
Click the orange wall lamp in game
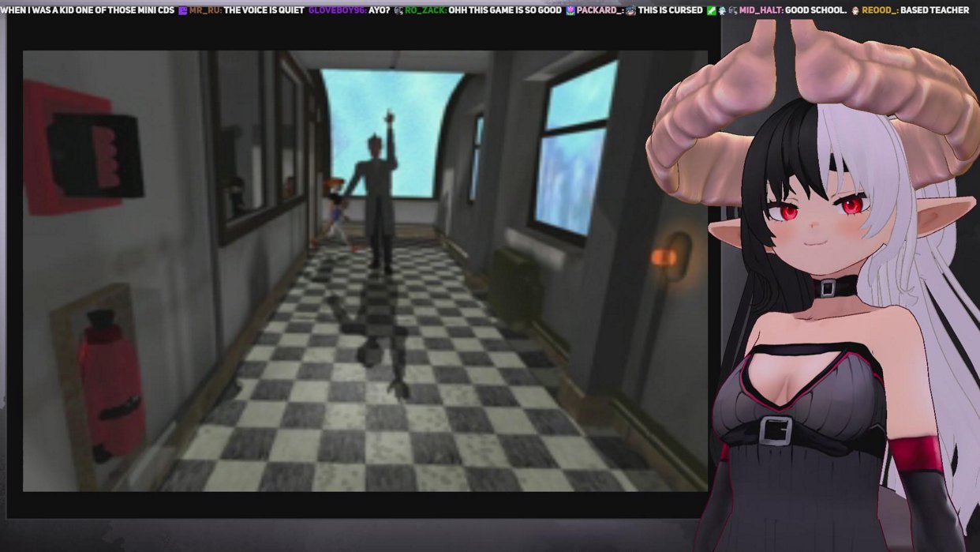click(664, 257)
